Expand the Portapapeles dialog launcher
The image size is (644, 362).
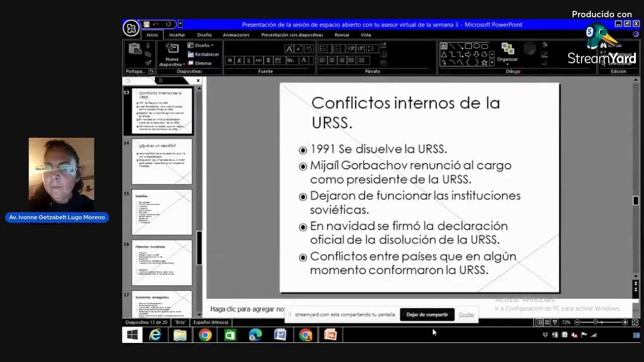click(151, 71)
